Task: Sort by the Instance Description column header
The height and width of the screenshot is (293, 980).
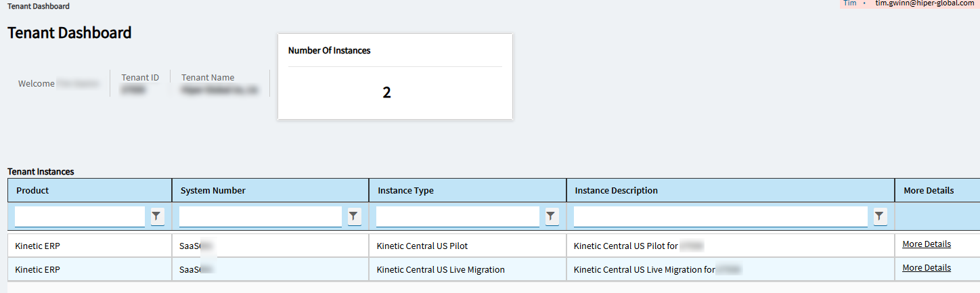Action: [731, 190]
